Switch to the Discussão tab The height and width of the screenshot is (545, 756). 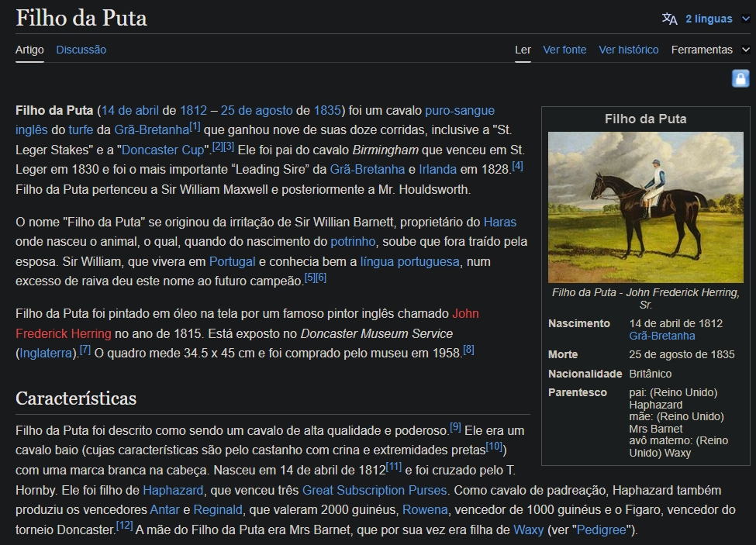pos(81,50)
